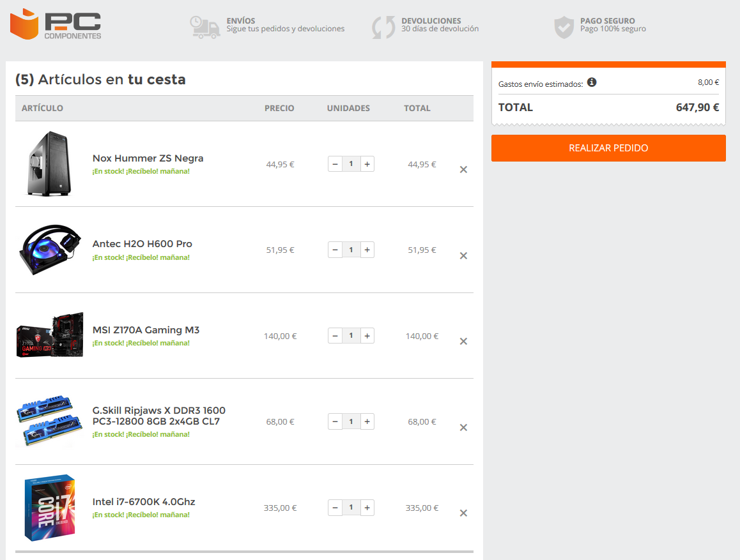Click the Intel i7-6700K 335,00 € total cell
Screen dimensions: 740x560
[422, 508]
